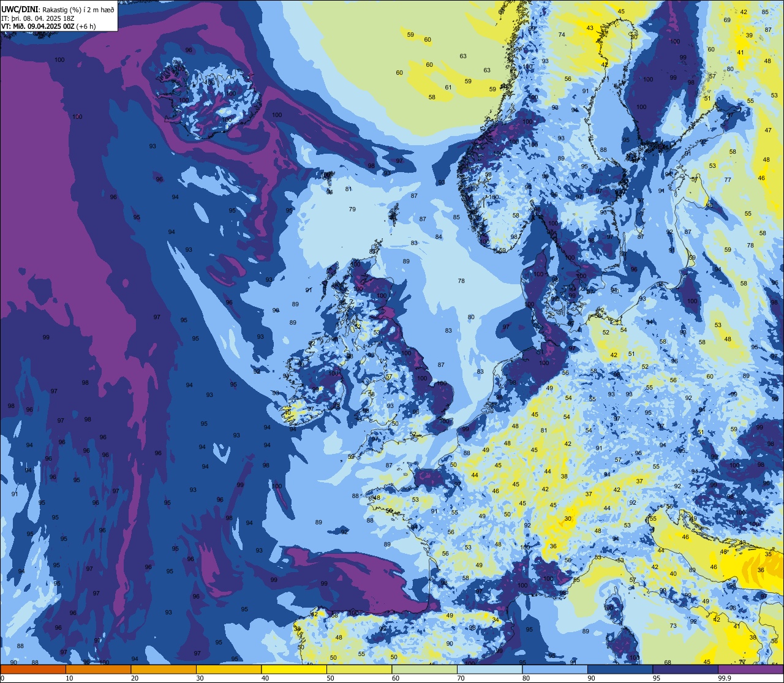784x683 pixels.
Task: Click the legend tick label "20"
Action: point(135,678)
